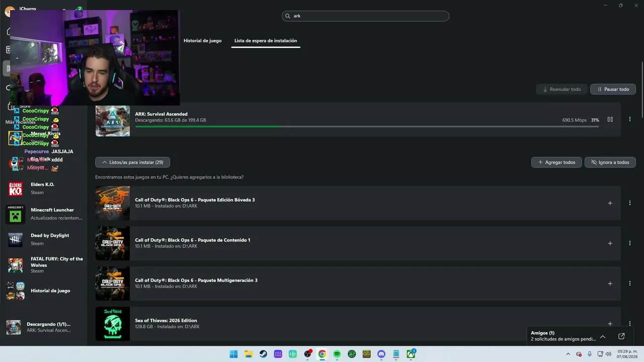The width and height of the screenshot is (644, 362).
Task: Click the ARK: Survival Ascended cover thumbnail
Action: click(113, 121)
